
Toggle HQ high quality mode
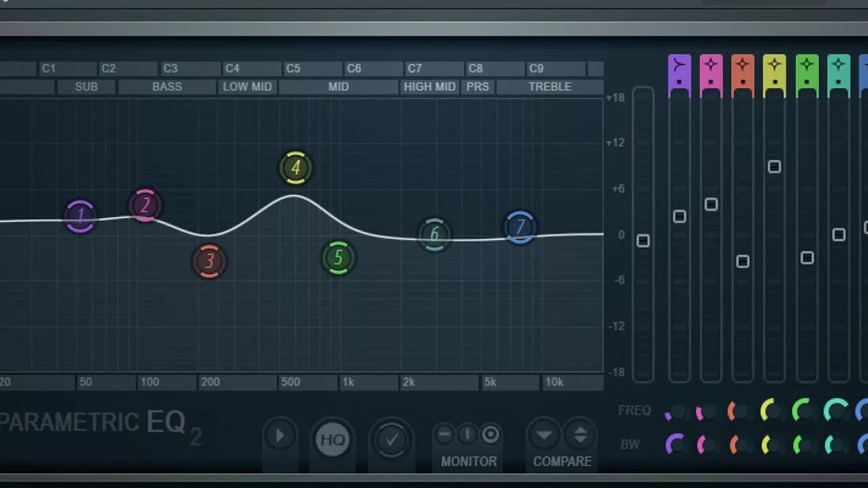pos(332,439)
